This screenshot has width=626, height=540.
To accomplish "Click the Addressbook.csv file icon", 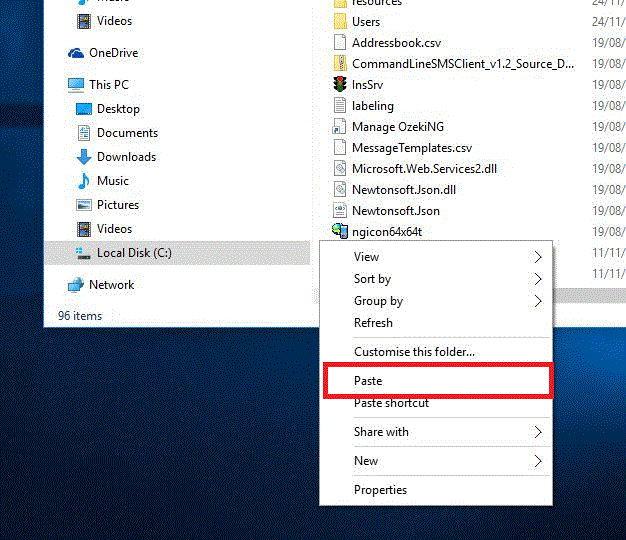I will tap(340, 43).
